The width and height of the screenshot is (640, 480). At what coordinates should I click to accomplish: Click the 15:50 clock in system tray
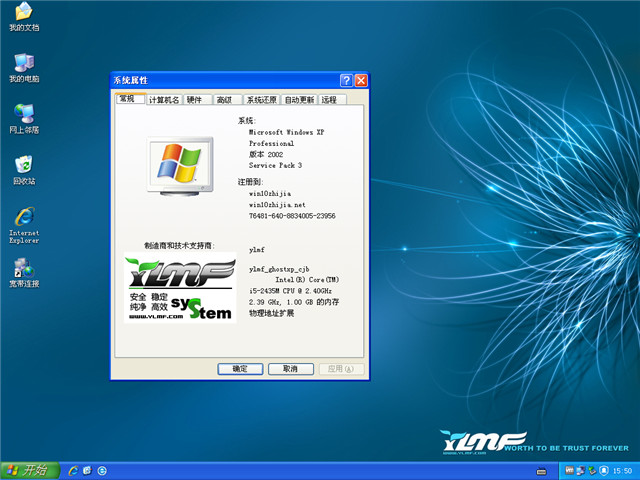622,471
